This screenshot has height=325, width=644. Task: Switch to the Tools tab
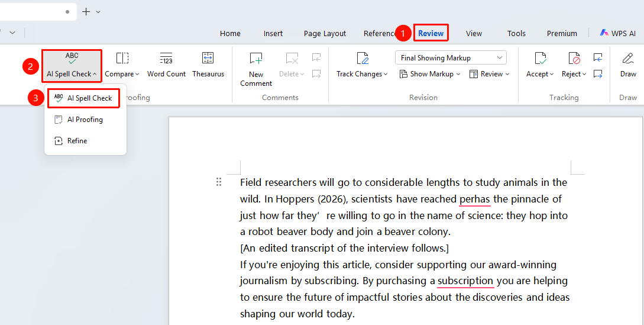[x=516, y=33]
